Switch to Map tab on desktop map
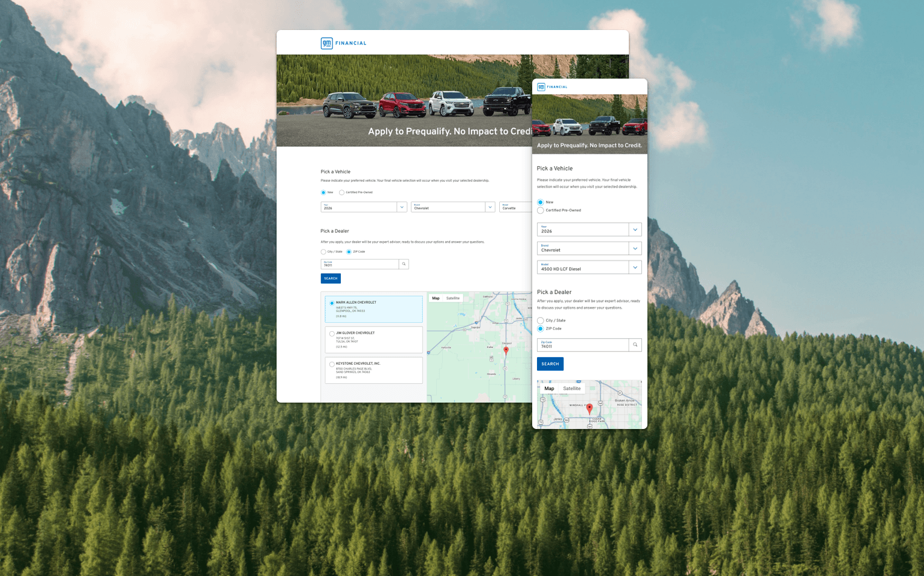924x576 pixels. coord(436,298)
